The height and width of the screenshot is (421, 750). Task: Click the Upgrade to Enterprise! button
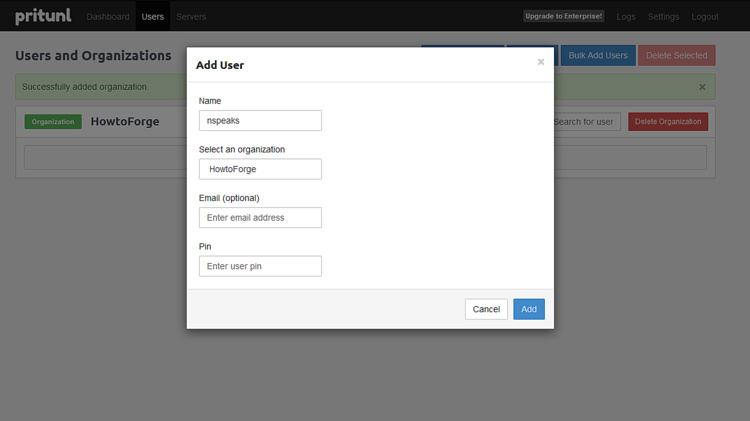pos(564,16)
